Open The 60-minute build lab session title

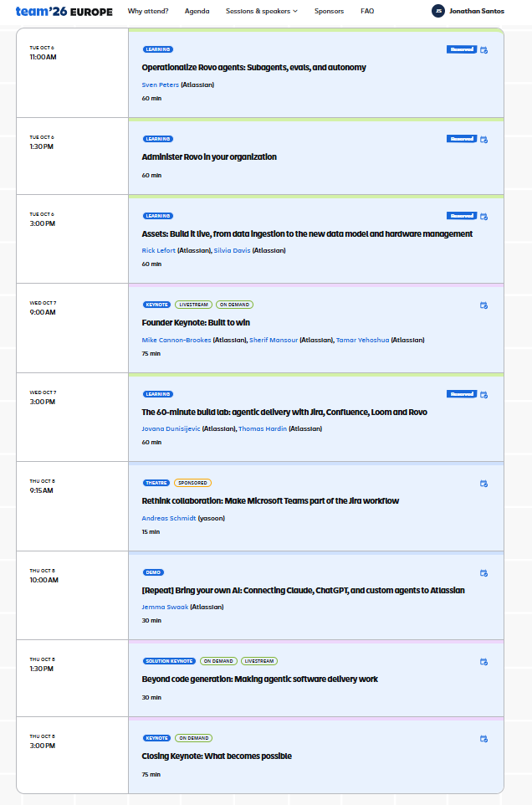pos(284,412)
